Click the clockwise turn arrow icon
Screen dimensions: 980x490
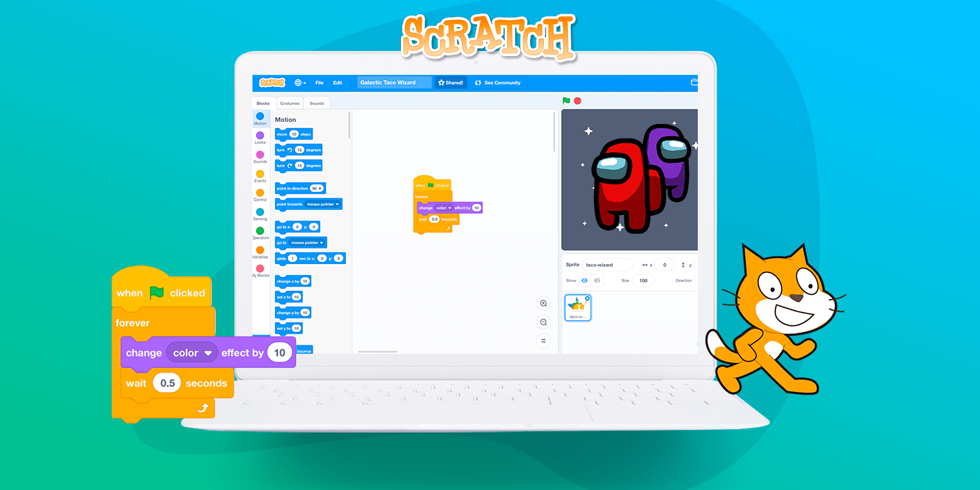tap(289, 165)
